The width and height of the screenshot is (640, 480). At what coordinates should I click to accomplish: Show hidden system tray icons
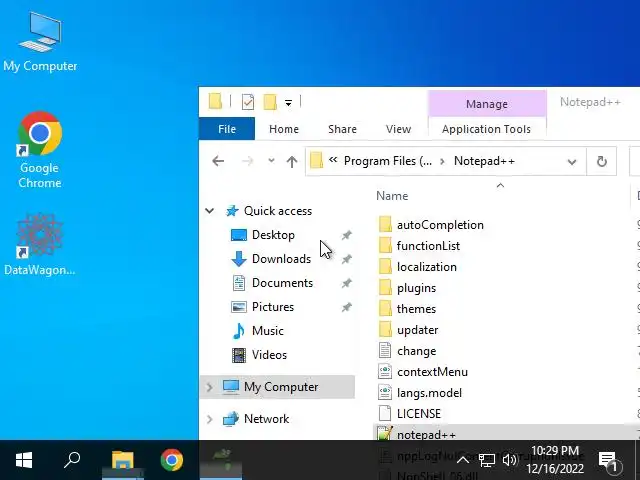click(462, 460)
